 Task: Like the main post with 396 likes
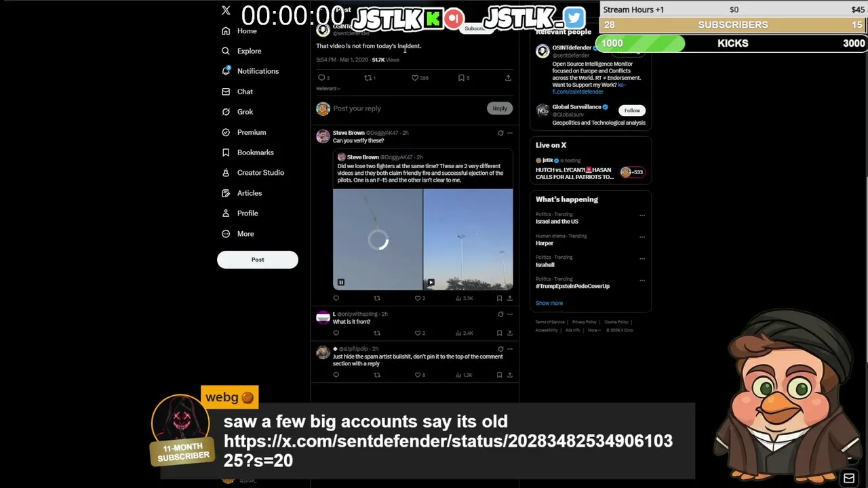click(415, 78)
